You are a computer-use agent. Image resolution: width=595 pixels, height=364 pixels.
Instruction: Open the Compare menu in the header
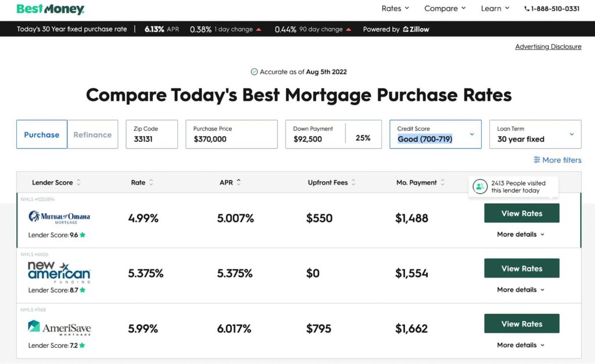tap(445, 8)
